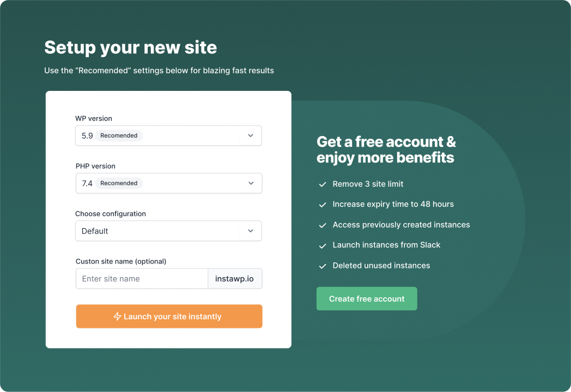Screen dimensions: 571x392
Task: Click the lightning bolt icon on Launch button
Action: [117, 316]
